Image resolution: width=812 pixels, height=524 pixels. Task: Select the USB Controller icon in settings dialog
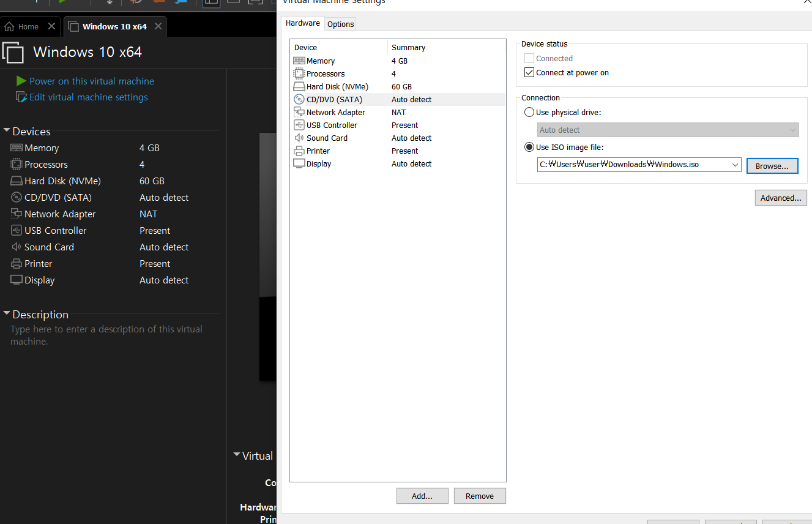tap(299, 125)
